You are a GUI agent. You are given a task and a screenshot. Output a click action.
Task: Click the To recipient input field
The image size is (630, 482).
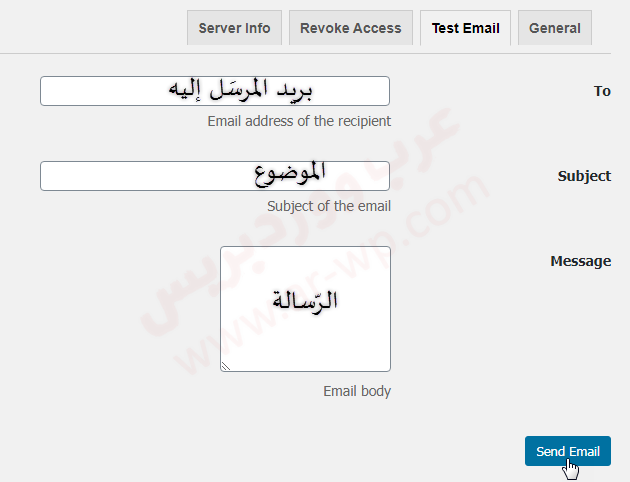coord(100,91)
